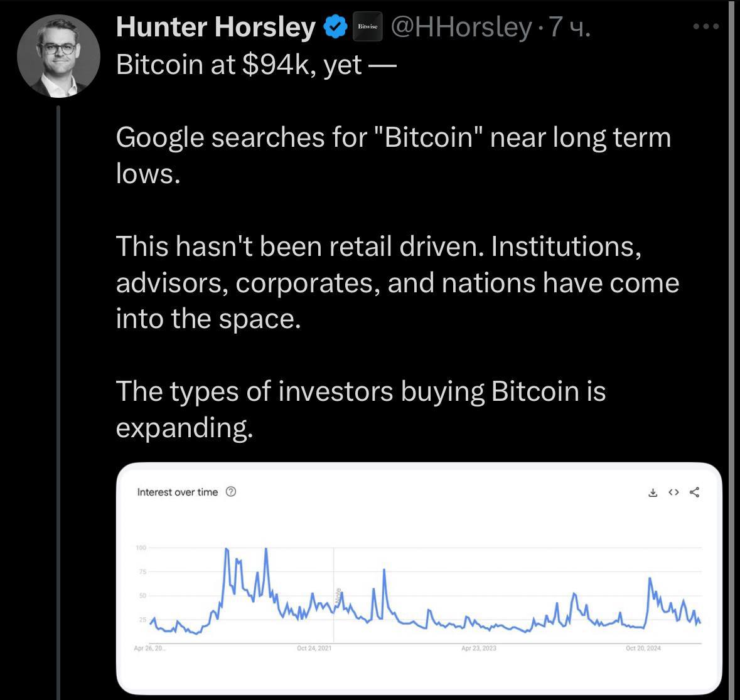
Task: Click the Apr 23, 2023 date label
Action: coord(479,649)
